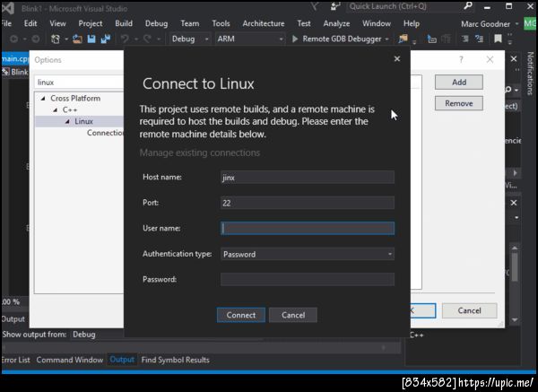Open the Marc Goodner account dropdown

click(x=517, y=24)
